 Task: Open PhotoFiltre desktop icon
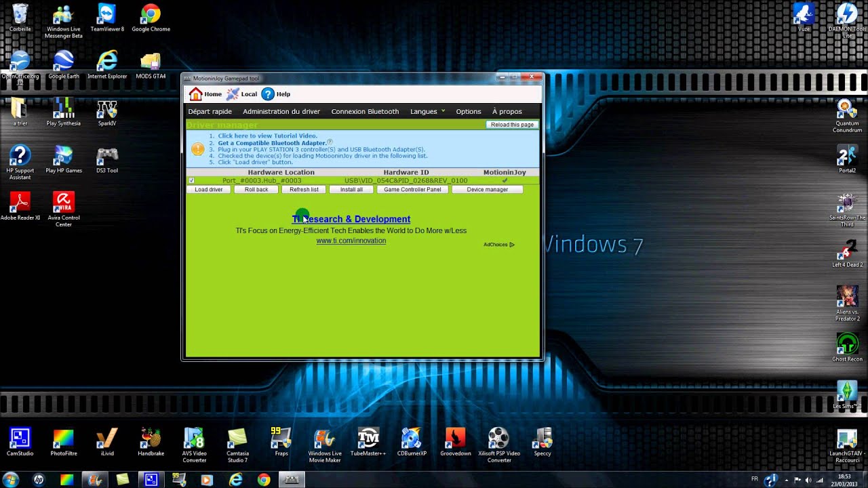(x=64, y=442)
